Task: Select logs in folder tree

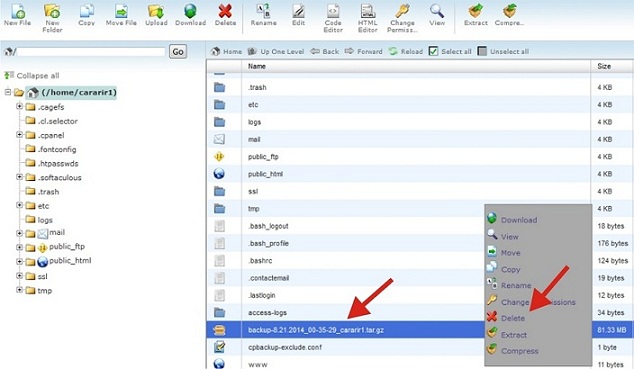Action: (x=45, y=220)
